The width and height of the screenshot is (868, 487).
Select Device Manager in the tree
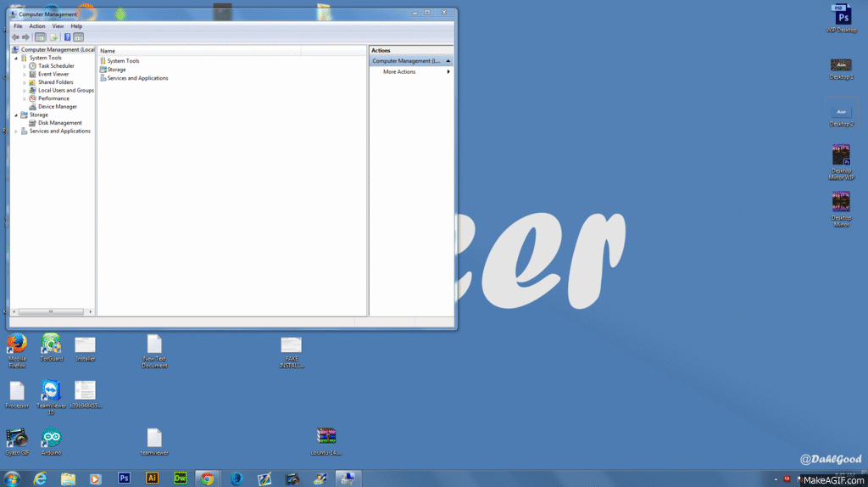(57, 107)
